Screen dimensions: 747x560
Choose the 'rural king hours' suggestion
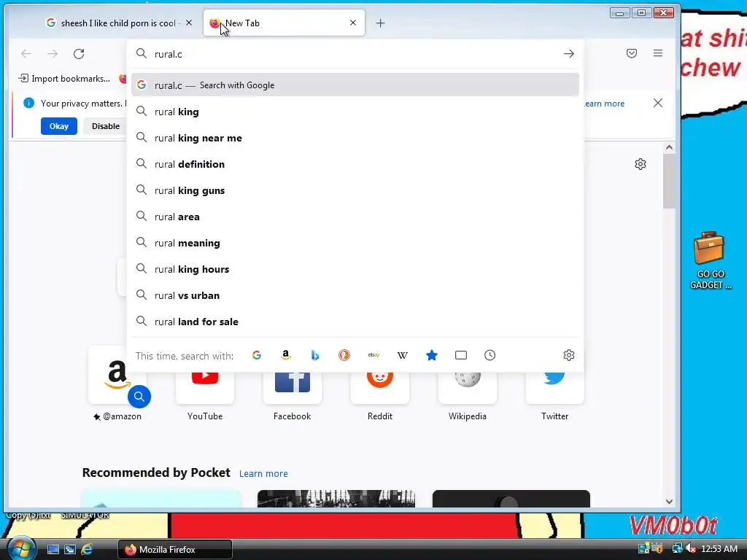pyautogui.click(x=355, y=269)
